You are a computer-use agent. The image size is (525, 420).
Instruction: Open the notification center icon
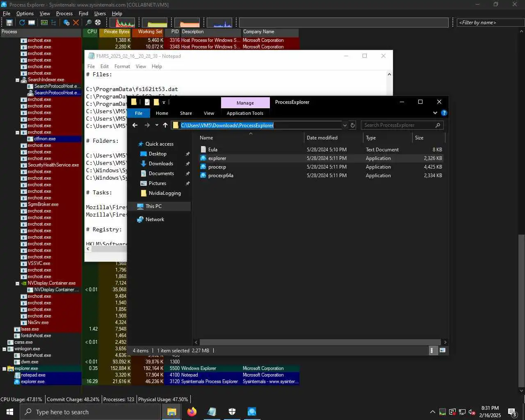pyautogui.click(x=512, y=412)
